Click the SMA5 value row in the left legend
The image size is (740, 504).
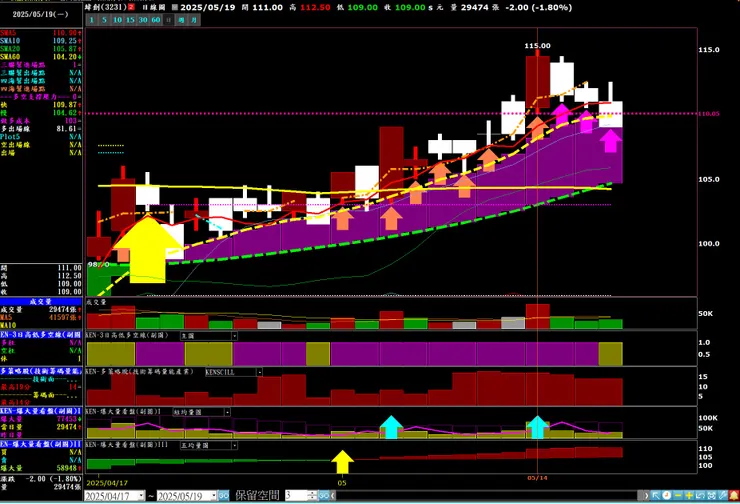(x=41, y=33)
